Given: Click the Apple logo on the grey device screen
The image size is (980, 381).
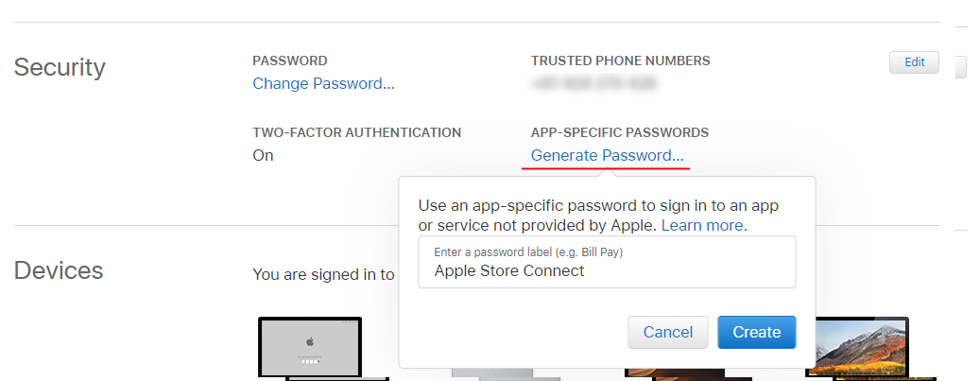Looking at the screenshot, I should coord(309,341).
